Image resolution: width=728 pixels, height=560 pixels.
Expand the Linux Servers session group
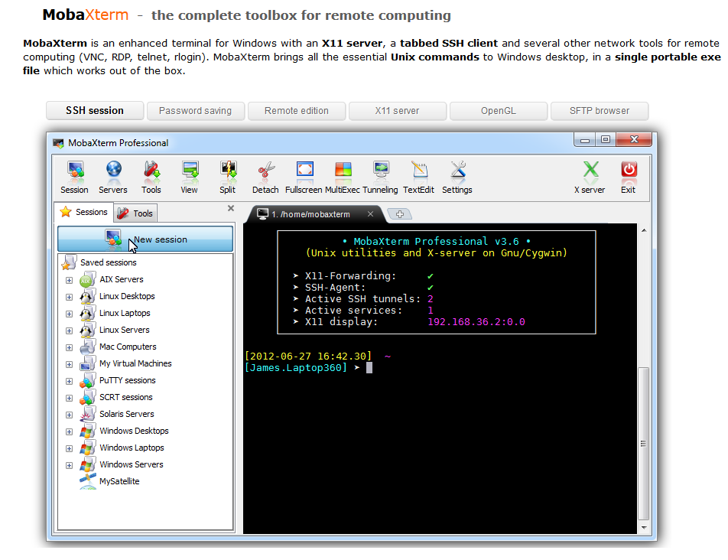click(x=68, y=330)
